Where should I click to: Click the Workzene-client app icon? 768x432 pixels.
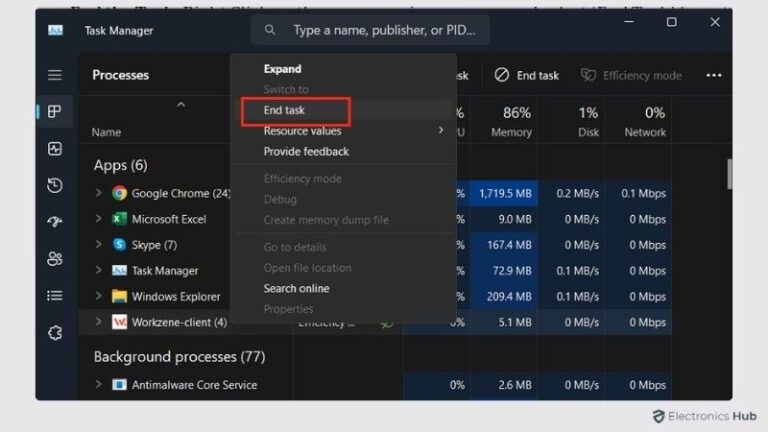point(119,322)
